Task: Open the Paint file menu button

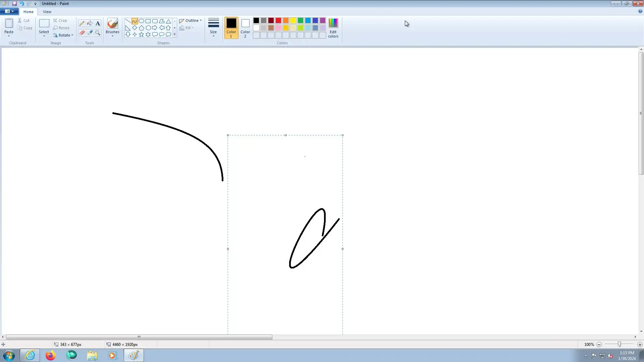Action: coord(9,11)
